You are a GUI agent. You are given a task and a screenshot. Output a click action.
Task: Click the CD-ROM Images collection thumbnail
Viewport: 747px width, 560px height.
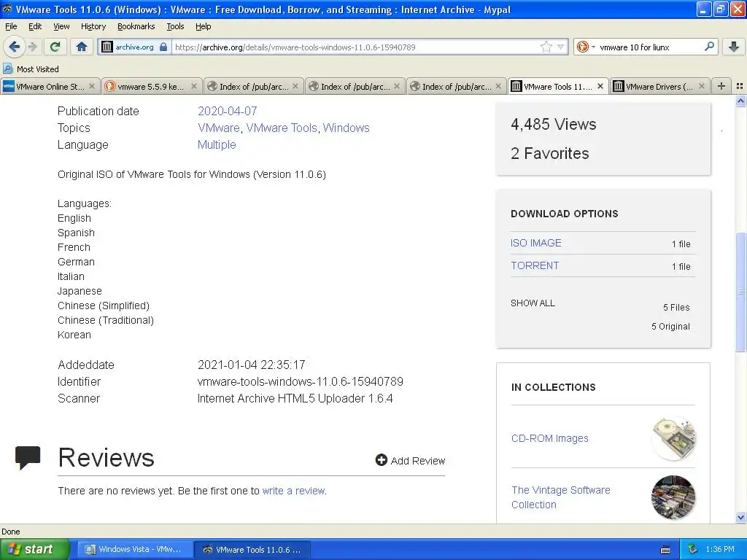(673, 438)
